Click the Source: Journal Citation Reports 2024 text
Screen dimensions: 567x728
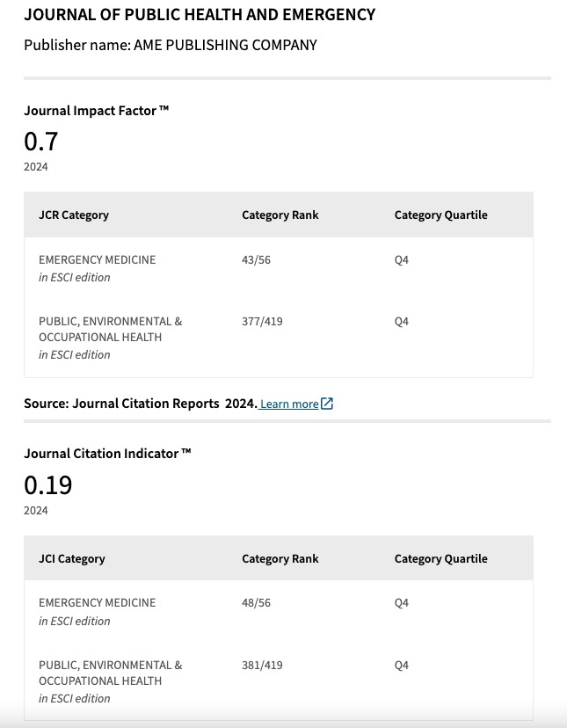141,404
